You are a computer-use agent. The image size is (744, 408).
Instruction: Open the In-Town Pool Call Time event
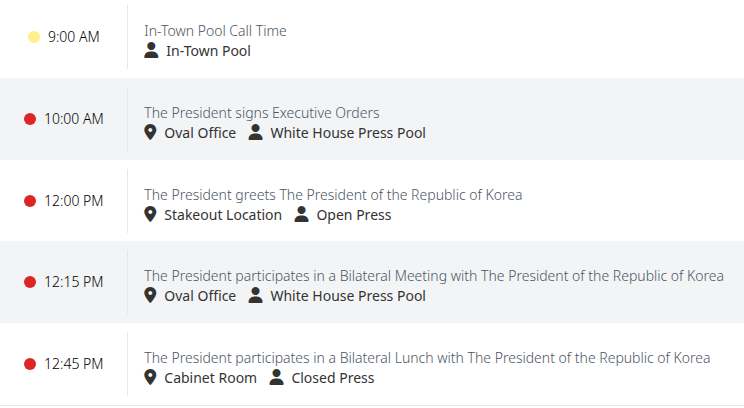215,31
